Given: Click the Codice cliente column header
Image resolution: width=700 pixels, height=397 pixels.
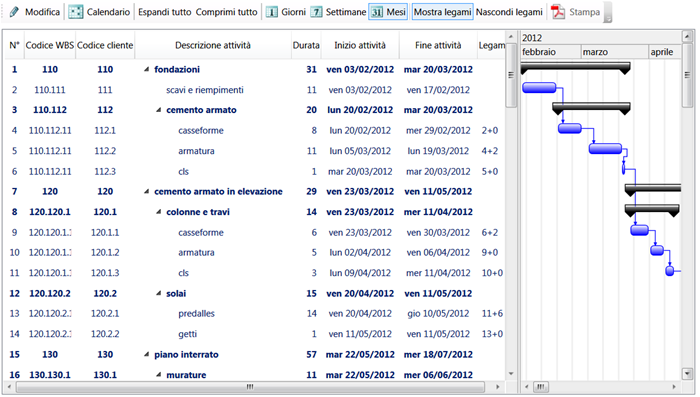Looking at the screenshot, I should point(105,45).
